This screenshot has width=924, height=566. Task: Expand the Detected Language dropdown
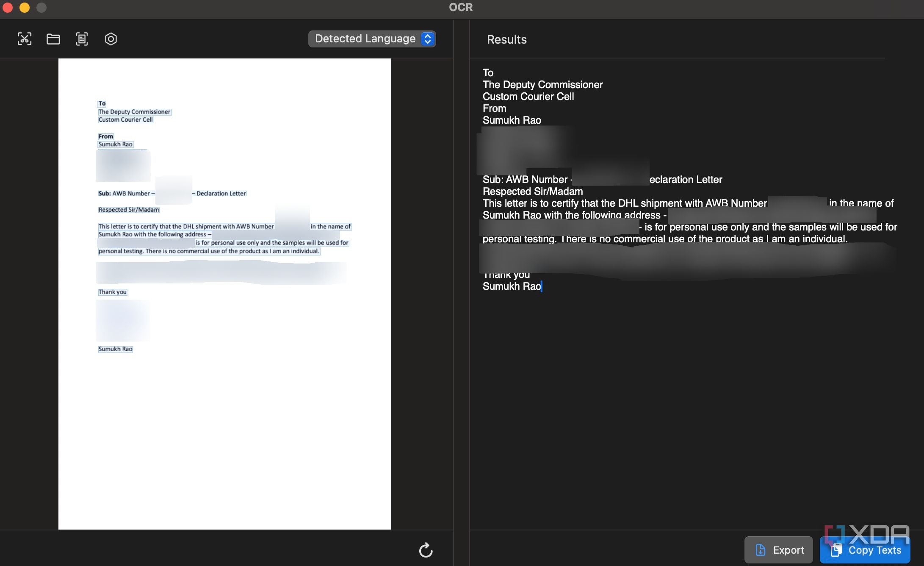coord(372,39)
